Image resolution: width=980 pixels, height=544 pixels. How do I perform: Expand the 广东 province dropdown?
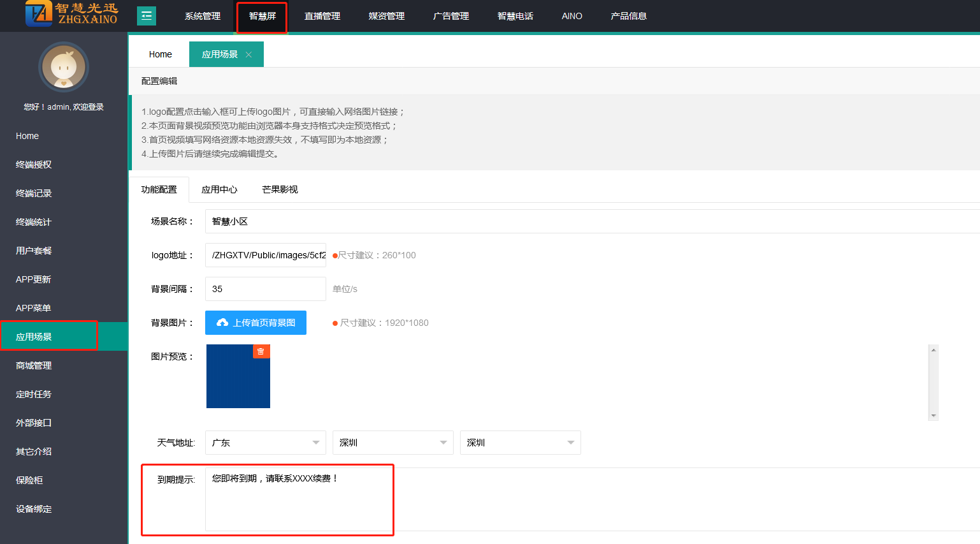point(266,443)
